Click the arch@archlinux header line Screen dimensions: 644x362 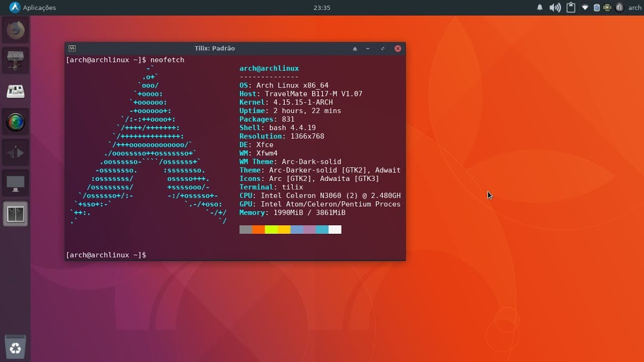(x=269, y=68)
